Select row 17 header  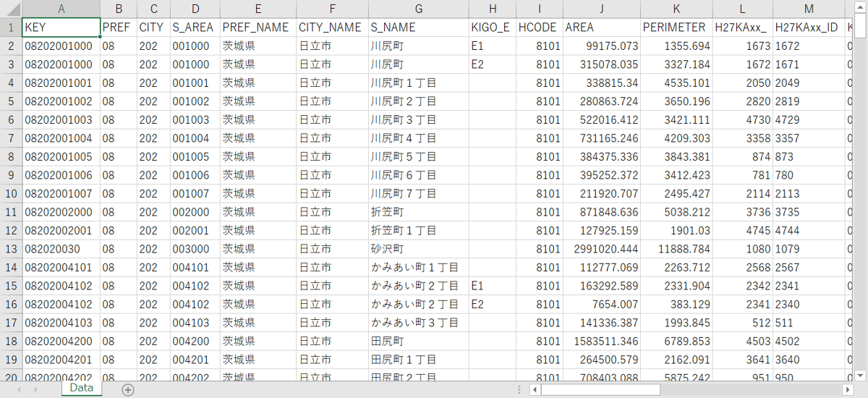tap(11, 323)
